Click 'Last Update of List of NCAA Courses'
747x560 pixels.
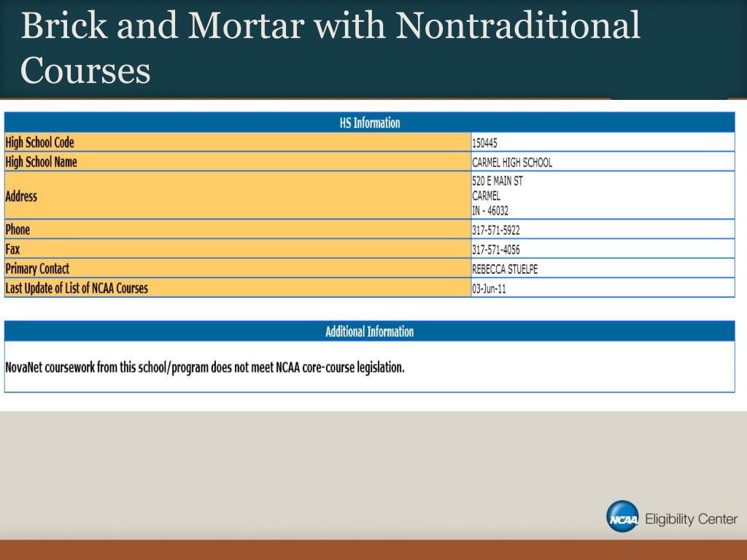77,288
